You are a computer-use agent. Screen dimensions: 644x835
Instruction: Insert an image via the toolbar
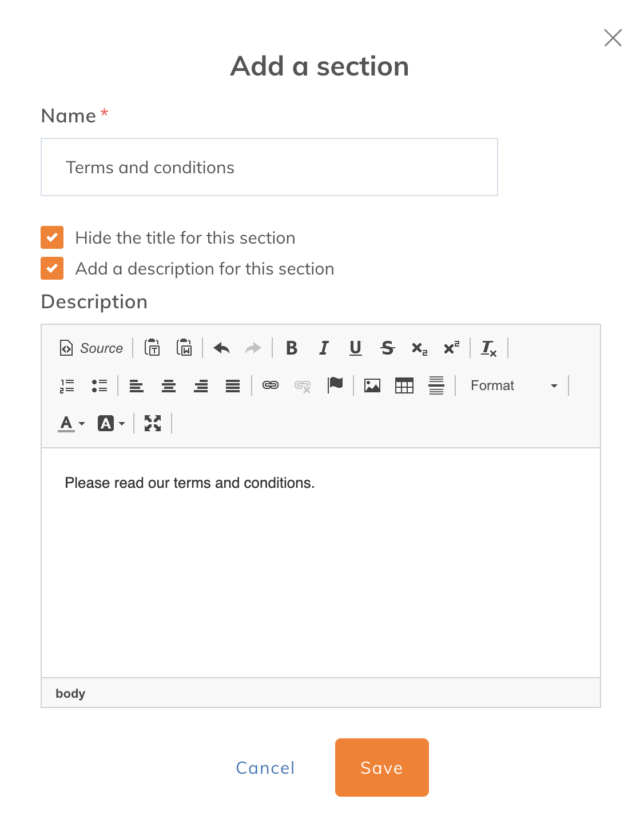point(372,385)
